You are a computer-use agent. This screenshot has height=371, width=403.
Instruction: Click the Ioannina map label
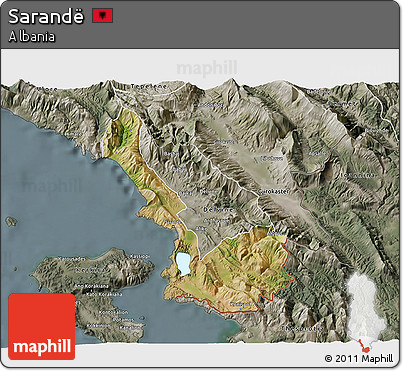pos(358,175)
